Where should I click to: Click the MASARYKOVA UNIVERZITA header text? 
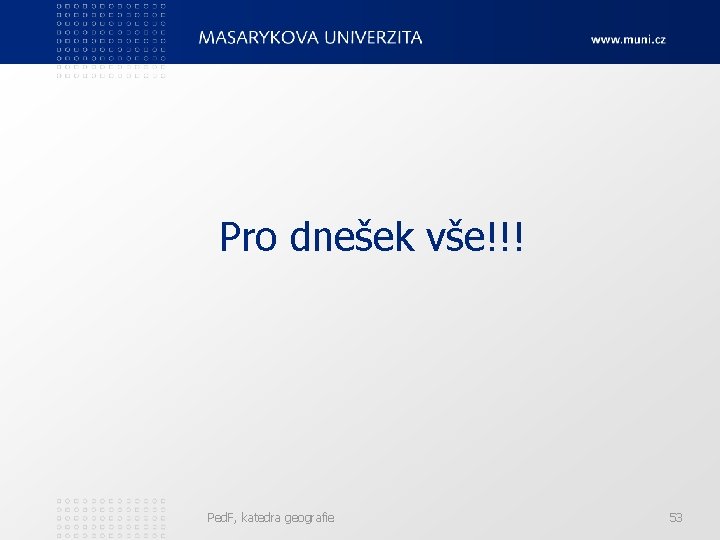click(x=310, y=38)
